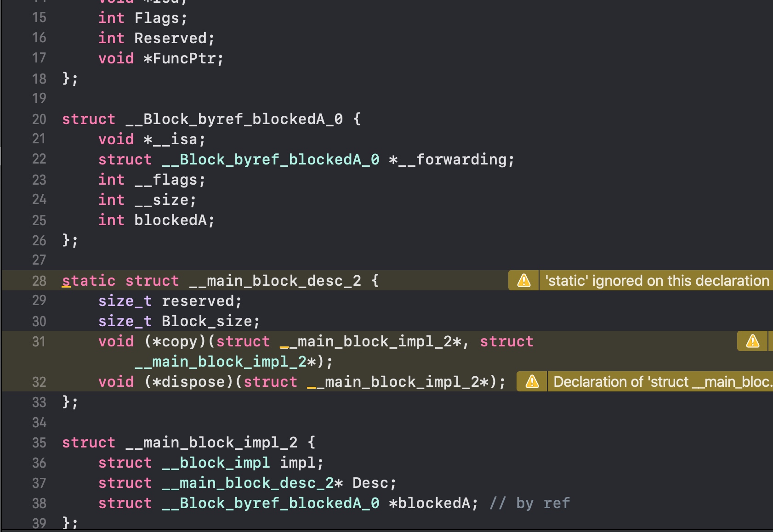Click '*FuncPtr' on line 17
This screenshot has height=532, width=773.
click(180, 58)
